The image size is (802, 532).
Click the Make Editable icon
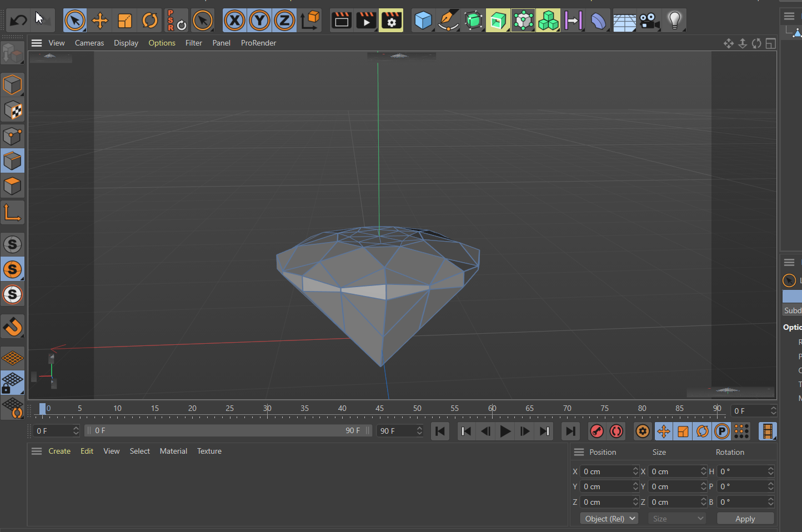(12, 53)
